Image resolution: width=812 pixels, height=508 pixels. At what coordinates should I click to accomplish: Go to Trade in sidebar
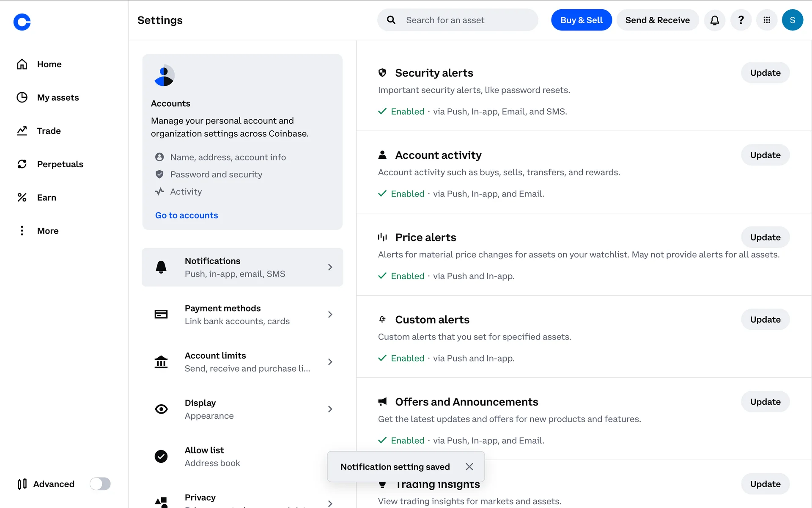[49, 131]
